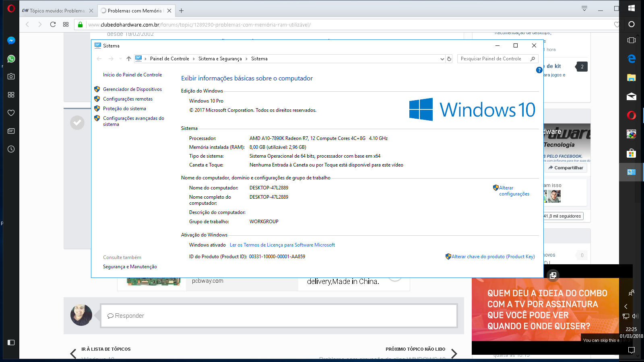The width and height of the screenshot is (644, 362).
Task: Open 'Início do Painel de Controle'
Action: 132,75
